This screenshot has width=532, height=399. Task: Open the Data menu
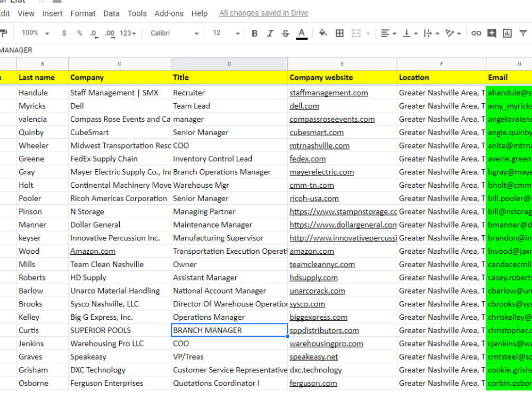(111, 13)
